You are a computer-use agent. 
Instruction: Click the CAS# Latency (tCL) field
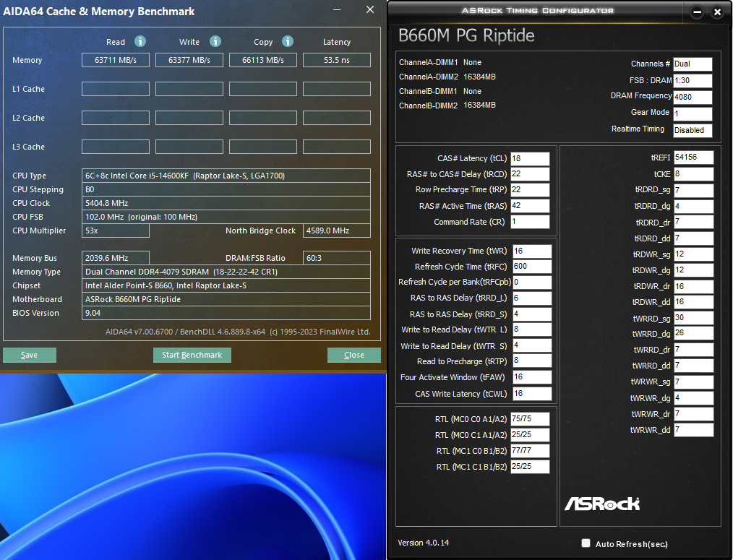point(530,158)
